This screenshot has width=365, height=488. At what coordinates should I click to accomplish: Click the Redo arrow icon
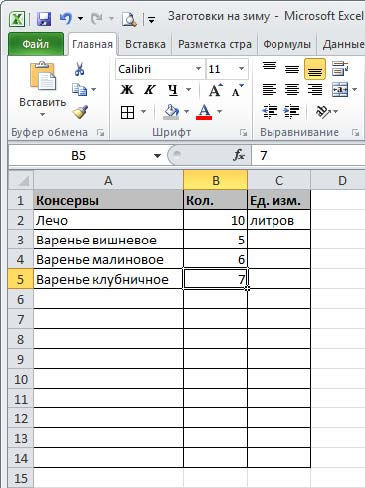coord(96,18)
